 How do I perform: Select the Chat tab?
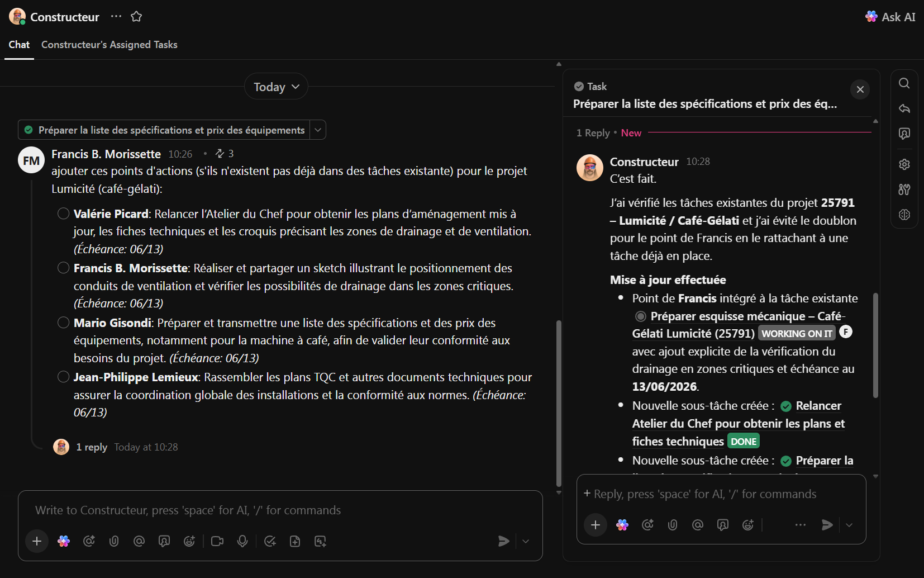(19, 45)
